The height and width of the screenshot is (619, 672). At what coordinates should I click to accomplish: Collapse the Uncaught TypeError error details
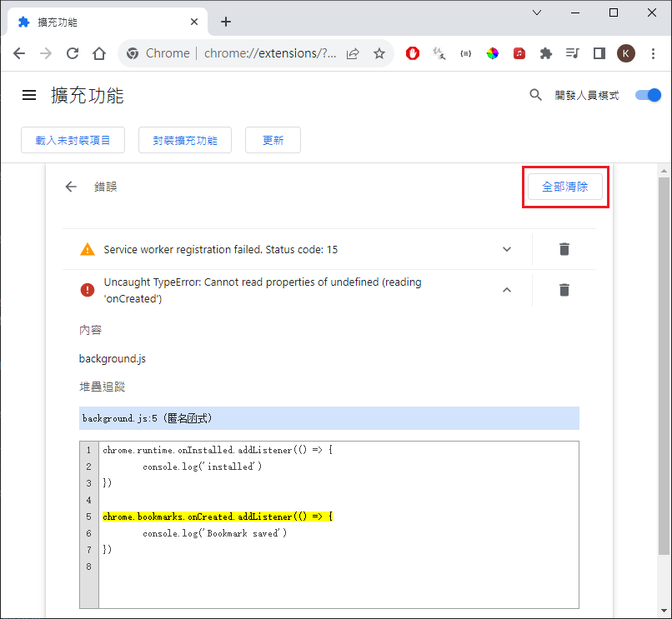point(506,290)
